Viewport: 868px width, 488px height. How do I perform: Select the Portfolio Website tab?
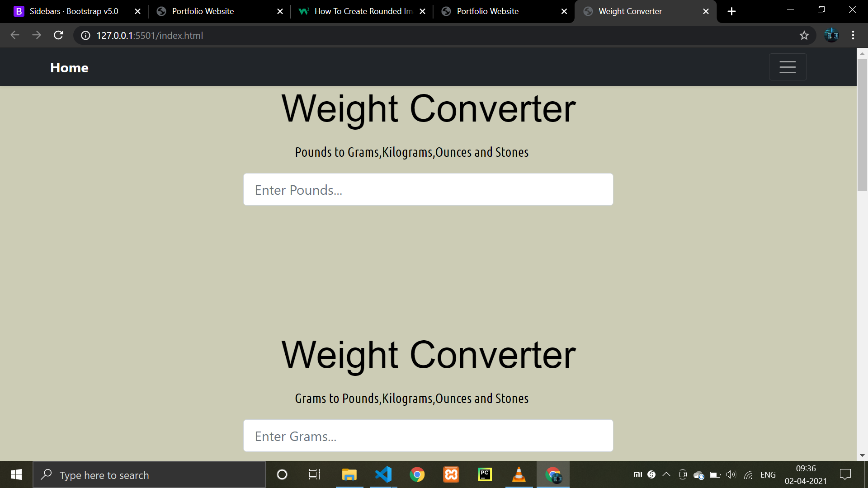pos(203,11)
